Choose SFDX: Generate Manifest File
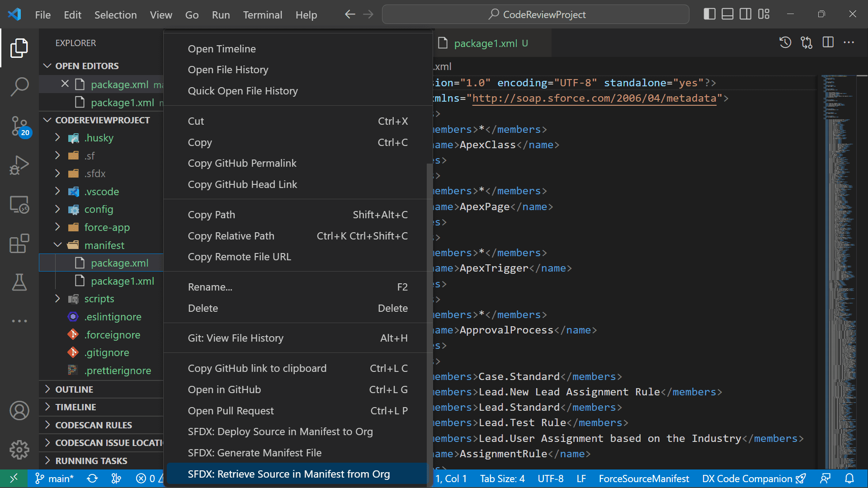 click(x=297, y=453)
